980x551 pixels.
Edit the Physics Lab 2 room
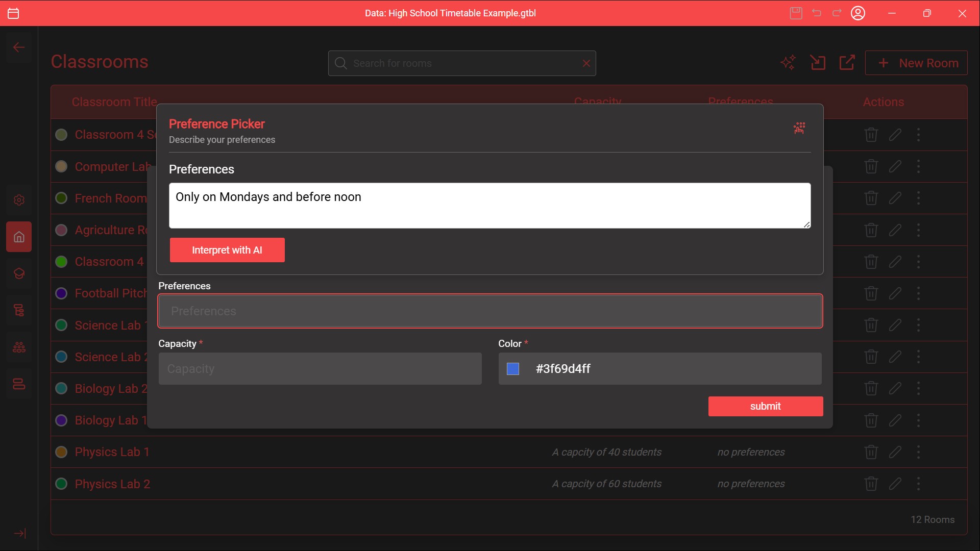[x=895, y=484]
